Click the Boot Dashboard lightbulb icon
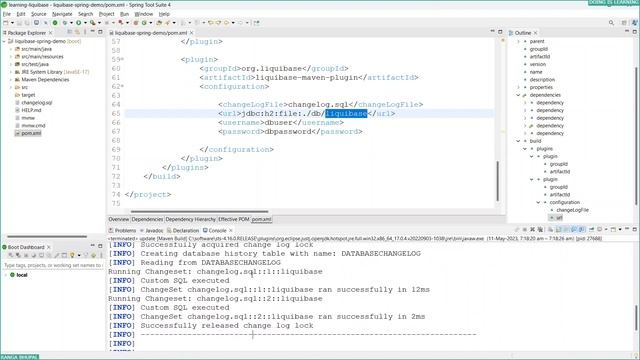 [x=72, y=255]
